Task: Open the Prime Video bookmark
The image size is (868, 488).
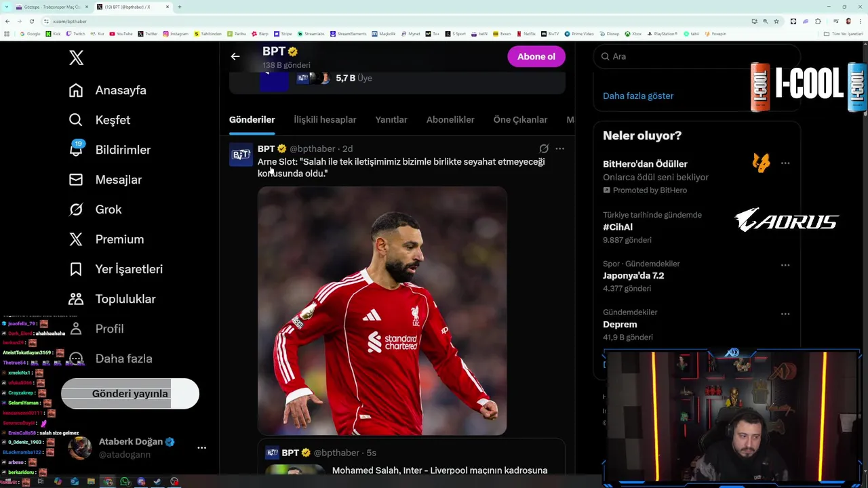Action: [x=579, y=33]
